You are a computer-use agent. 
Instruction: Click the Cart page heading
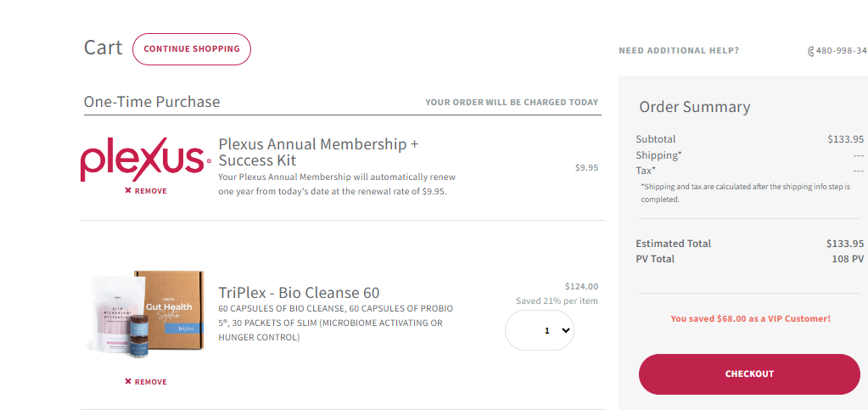(x=103, y=48)
